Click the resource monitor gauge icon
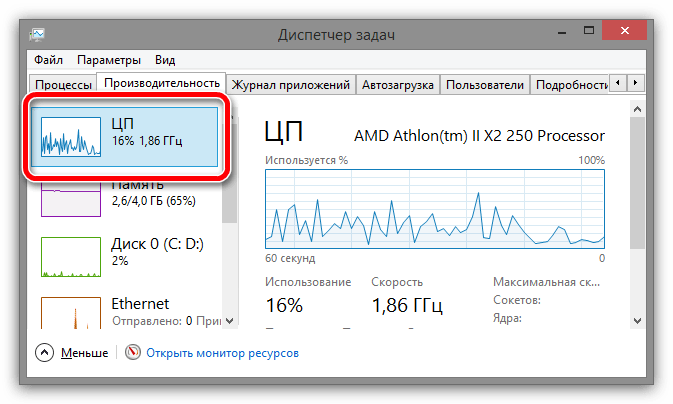Image resolution: width=673 pixels, height=404 pixels. [x=133, y=352]
